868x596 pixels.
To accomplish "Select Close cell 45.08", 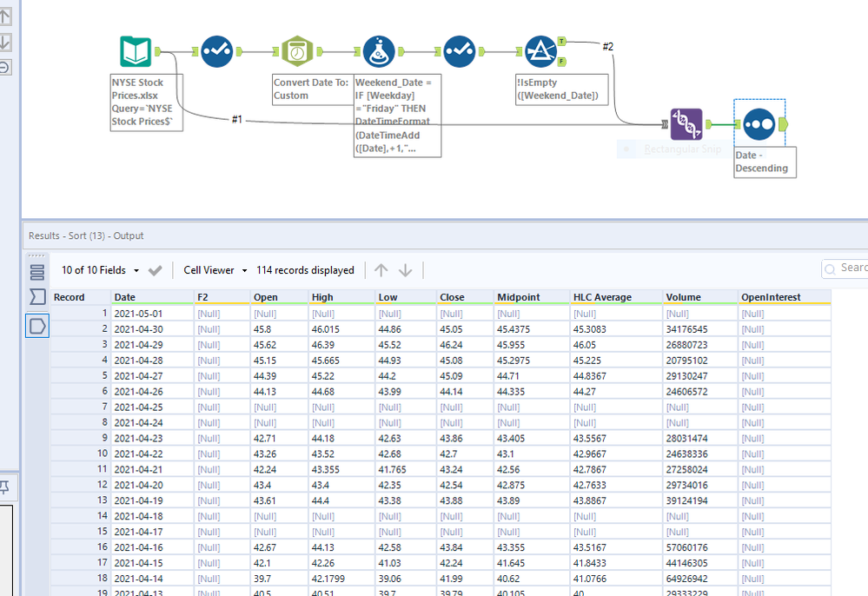I will (466, 360).
